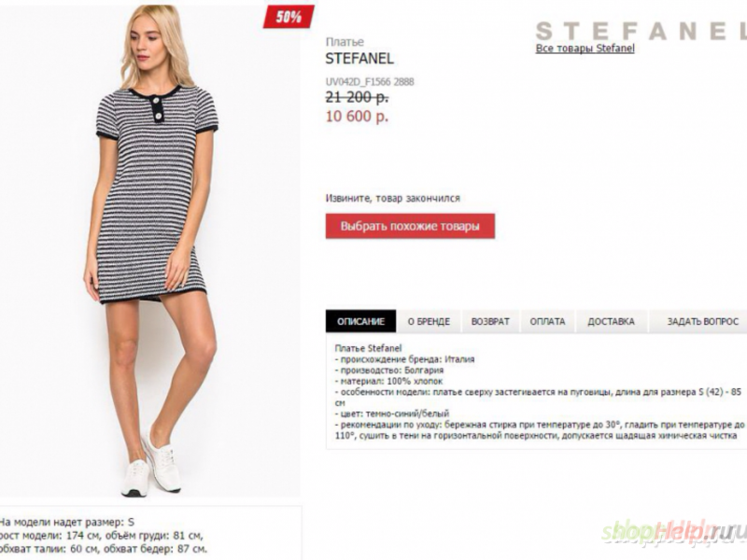Click 'Выбрать похожие товары' button

pyautogui.click(x=410, y=226)
